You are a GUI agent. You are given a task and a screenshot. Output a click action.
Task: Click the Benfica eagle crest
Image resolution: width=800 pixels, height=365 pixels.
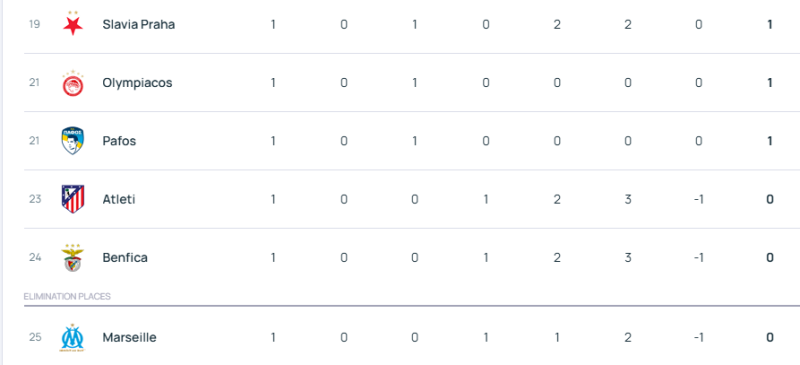coord(73,257)
